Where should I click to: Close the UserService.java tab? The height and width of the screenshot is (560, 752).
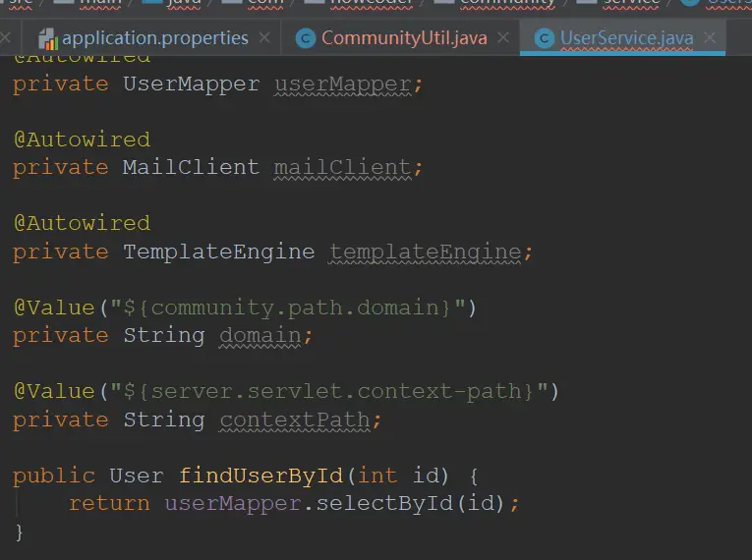[710, 38]
